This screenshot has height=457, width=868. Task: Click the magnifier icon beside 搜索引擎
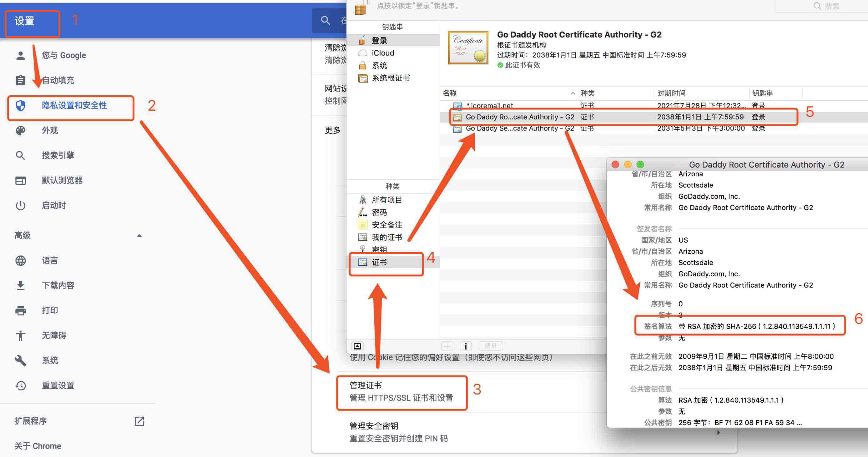click(21, 155)
